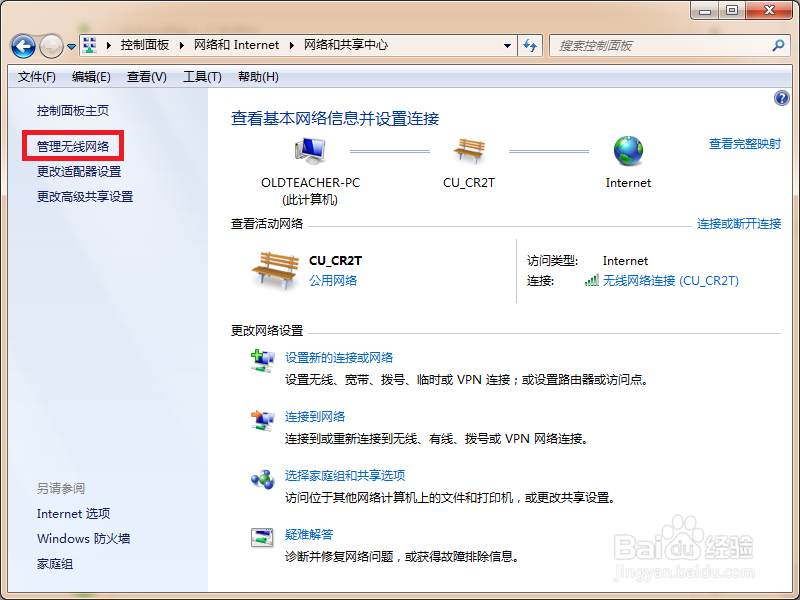Image resolution: width=800 pixels, height=600 pixels.
Task: Click the OLDTEACHER-PC computer icon
Action: (308, 150)
